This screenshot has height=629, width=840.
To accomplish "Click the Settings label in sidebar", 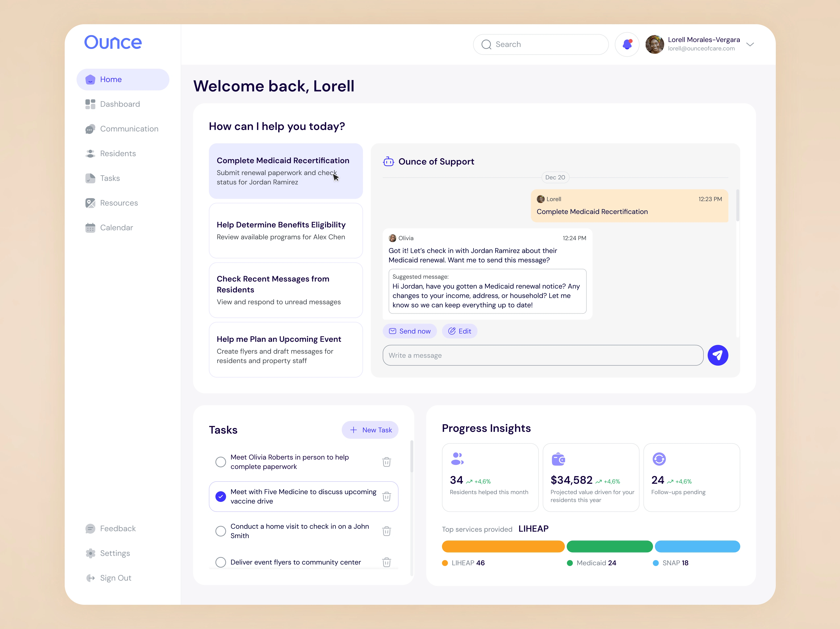I will pyautogui.click(x=115, y=553).
